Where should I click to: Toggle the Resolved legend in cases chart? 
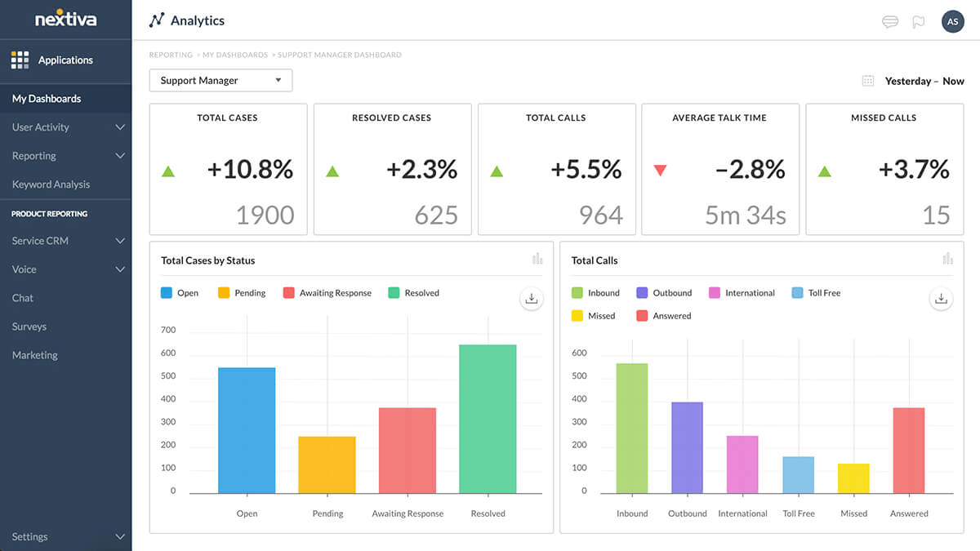[412, 292]
